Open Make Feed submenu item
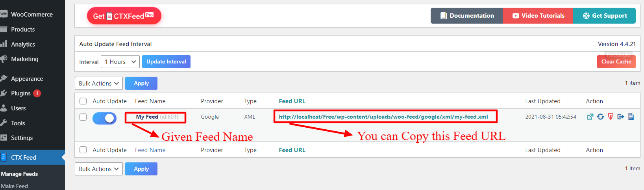644x190 pixels. 15,186
